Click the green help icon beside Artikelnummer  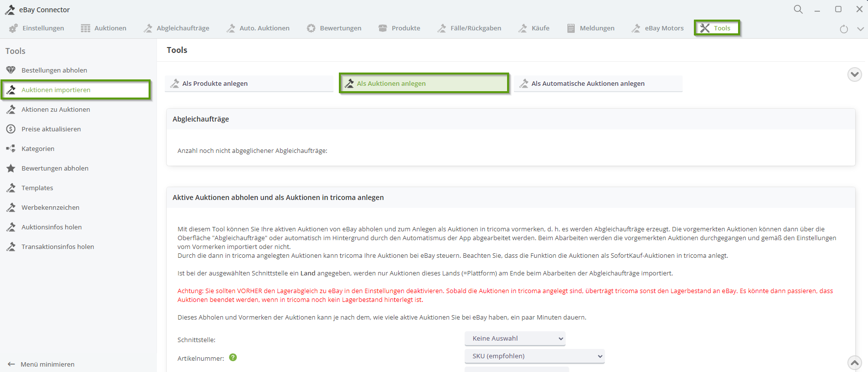pyautogui.click(x=233, y=357)
